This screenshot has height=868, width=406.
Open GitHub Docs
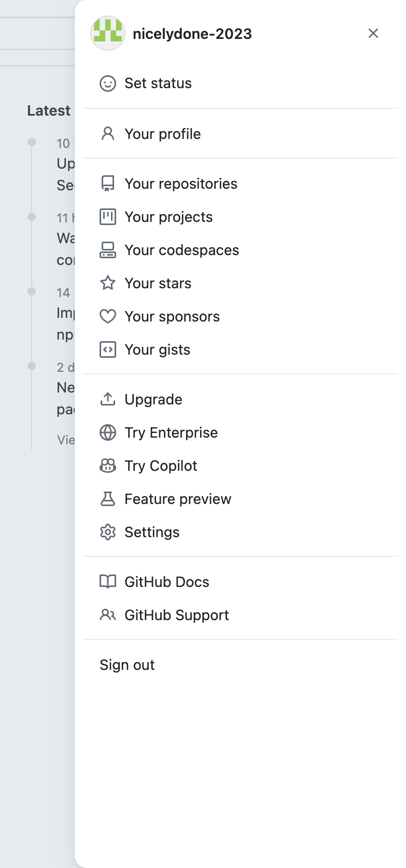pyautogui.click(x=166, y=582)
